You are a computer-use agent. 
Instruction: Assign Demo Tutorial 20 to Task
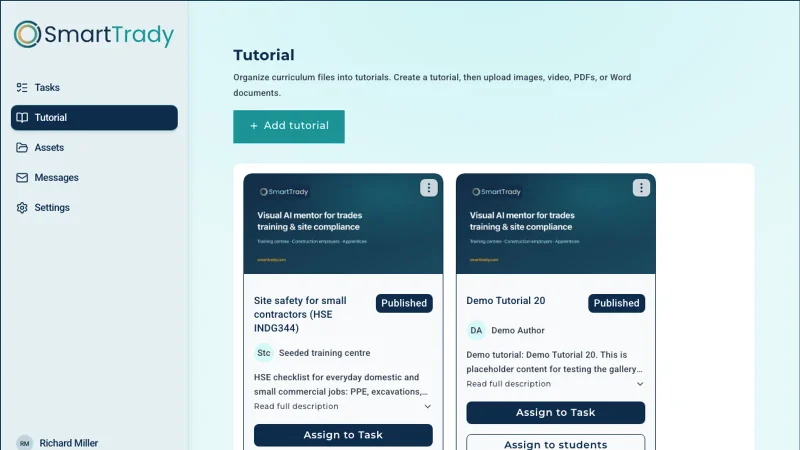(556, 413)
